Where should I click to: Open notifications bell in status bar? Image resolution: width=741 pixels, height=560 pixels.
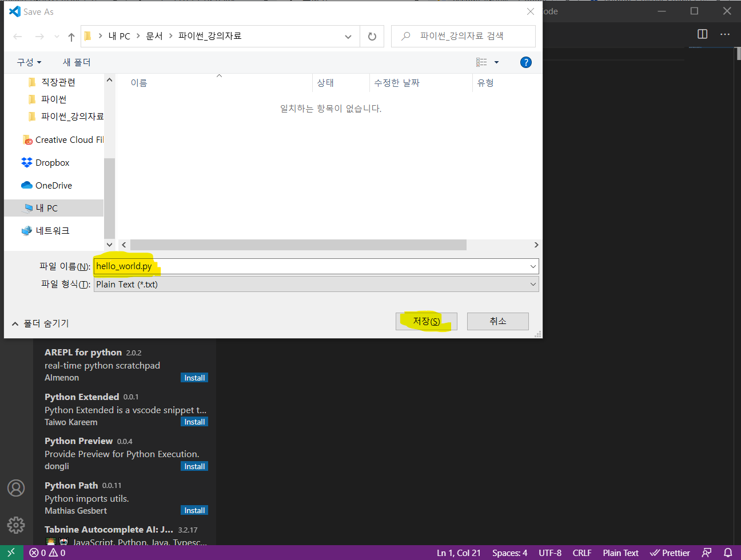(x=728, y=553)
